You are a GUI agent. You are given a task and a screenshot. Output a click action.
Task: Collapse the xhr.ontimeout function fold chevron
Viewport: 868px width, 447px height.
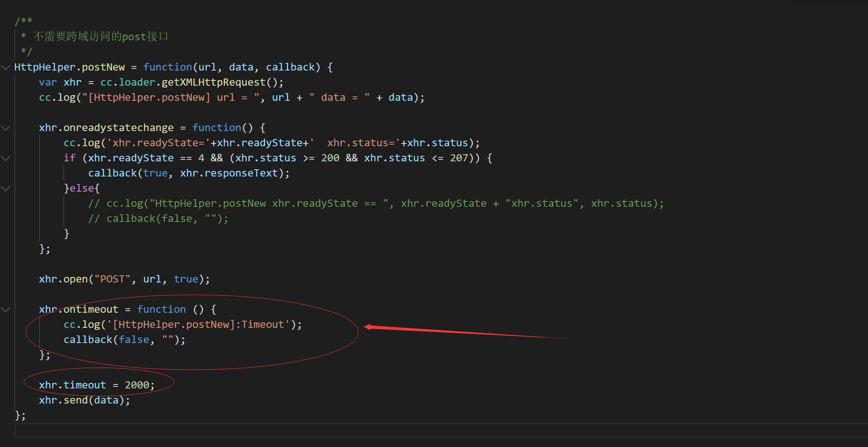click(6, 310)
